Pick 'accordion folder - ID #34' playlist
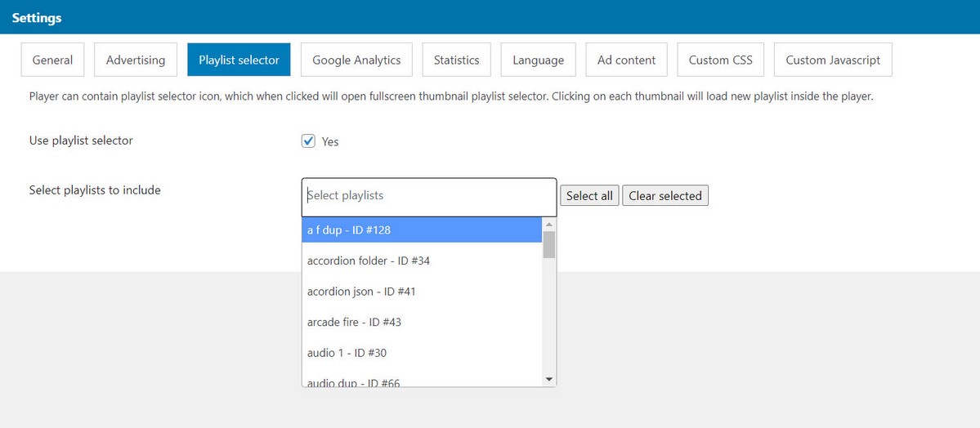Image resolution: width=980 pixels, height=428 pixels. 422,261
